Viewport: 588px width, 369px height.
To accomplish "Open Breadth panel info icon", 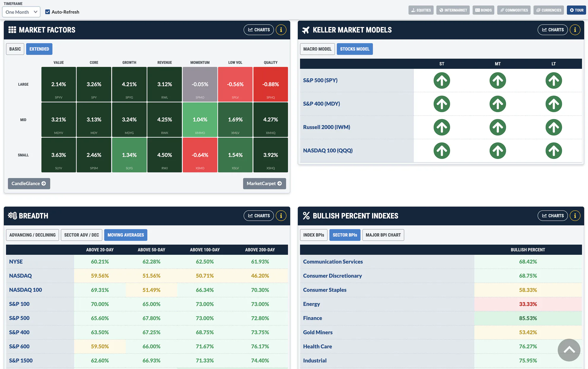I will coord(281,216).
